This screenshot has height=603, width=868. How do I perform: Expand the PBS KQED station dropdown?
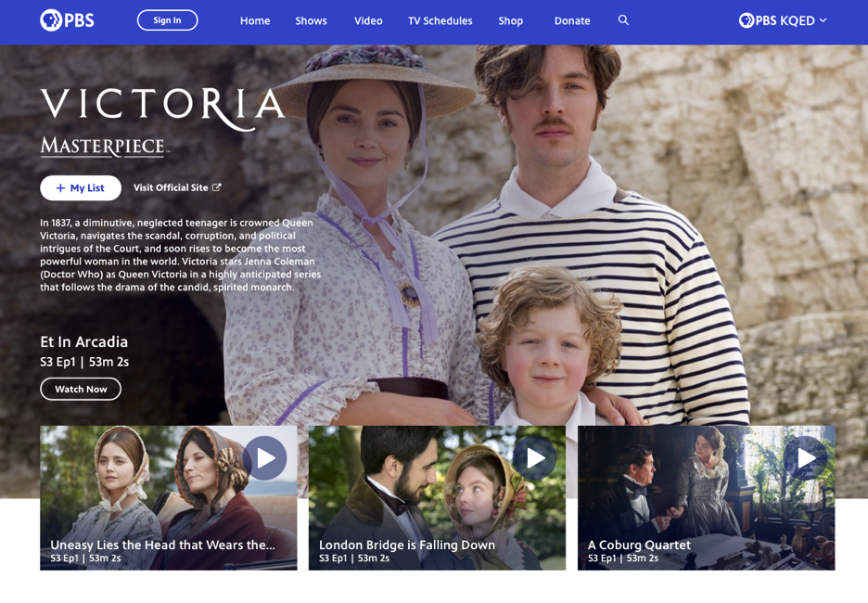784,20
